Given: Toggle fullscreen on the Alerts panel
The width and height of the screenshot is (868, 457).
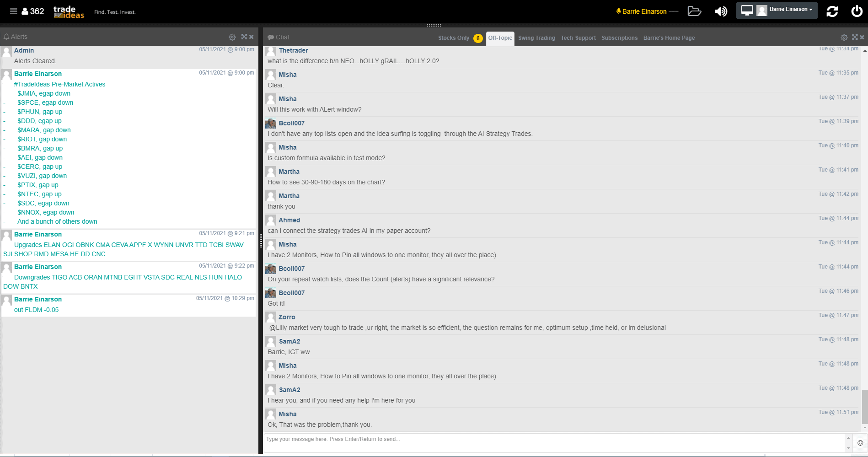Looking at the screenshot, I should click(x=244, y=37).
